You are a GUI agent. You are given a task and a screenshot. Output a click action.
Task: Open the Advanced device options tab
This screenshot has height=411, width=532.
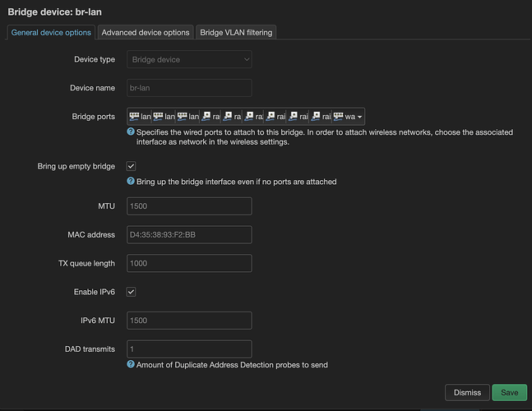click(146, 33)
